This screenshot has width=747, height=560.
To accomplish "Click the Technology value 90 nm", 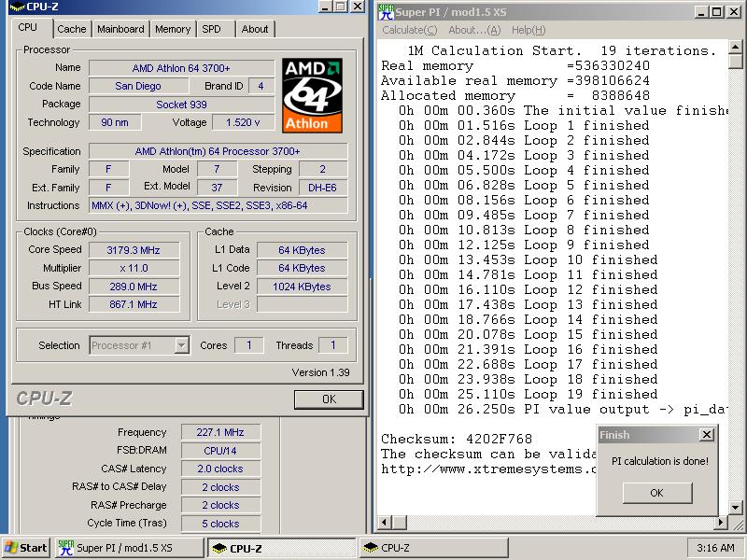I will (115, 122).
